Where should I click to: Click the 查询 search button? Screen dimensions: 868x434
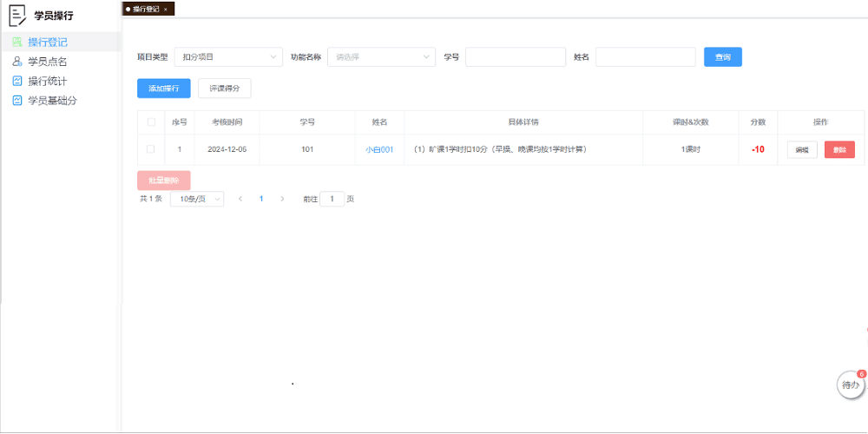[722, 57]
